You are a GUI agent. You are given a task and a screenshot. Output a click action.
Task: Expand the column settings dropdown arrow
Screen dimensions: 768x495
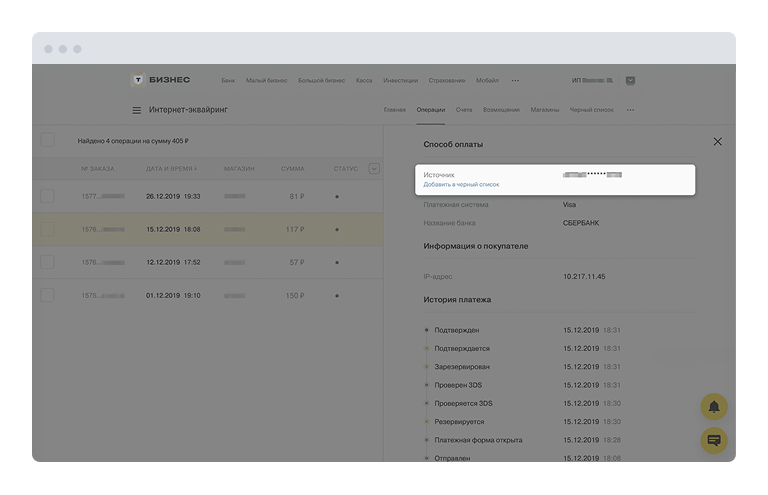click(374, 169)
